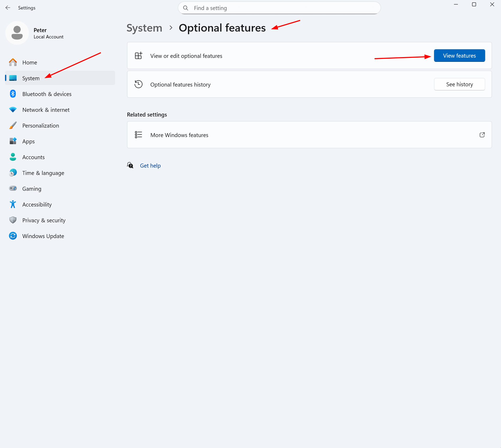Screen dimensions: 501x448
Task: Click the Apps icon in sidebar
Action: point(13,141)
